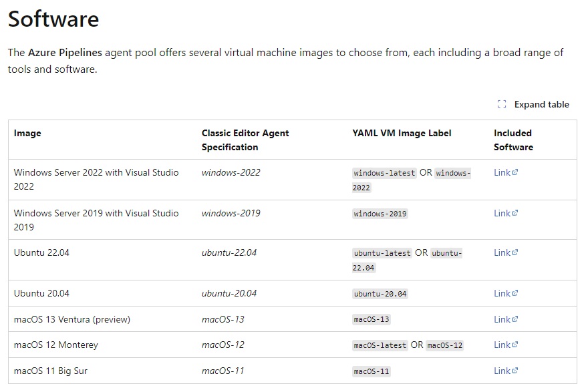Click the Expand table icon
Image resolution: width=584 pixels, height=392 pixels.
click(502, 104)
